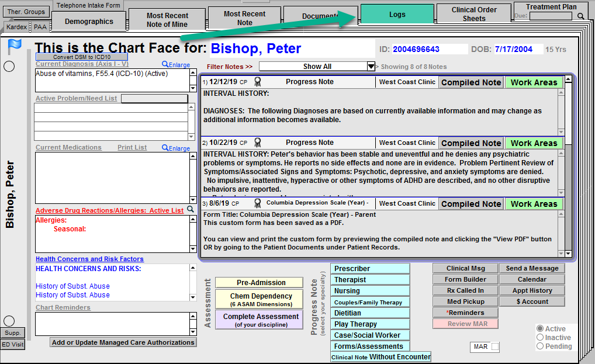Switch to the Logs tab
Viewport: 595px width, 364px height.
click(397, 15)
